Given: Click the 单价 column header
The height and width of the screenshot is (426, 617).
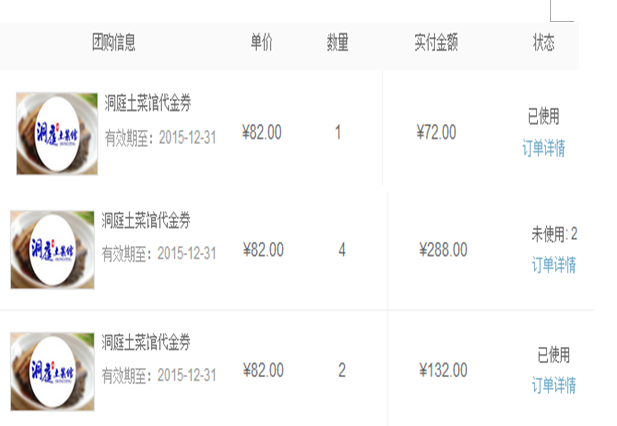Looking at the screenshot, I should point(261,43).
